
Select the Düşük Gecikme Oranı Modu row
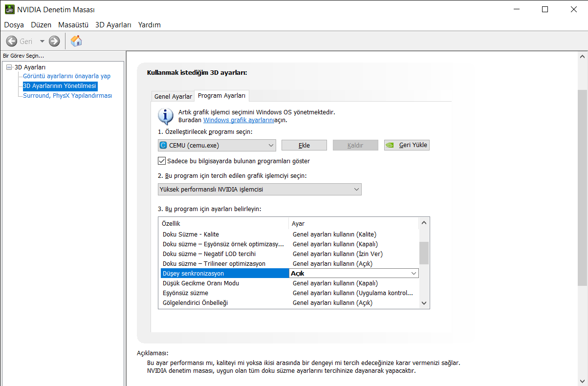coord(290,283)
